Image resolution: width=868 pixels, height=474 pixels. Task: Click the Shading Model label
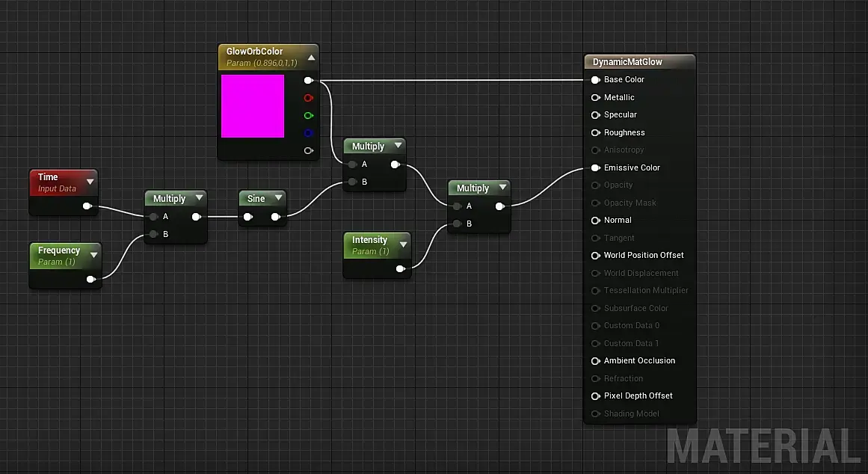632,413
